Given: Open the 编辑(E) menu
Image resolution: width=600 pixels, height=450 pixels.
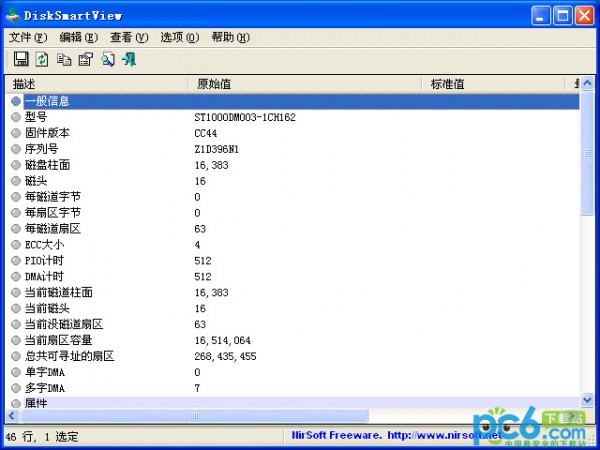Looking at the screenshot, I should point(78,38).
